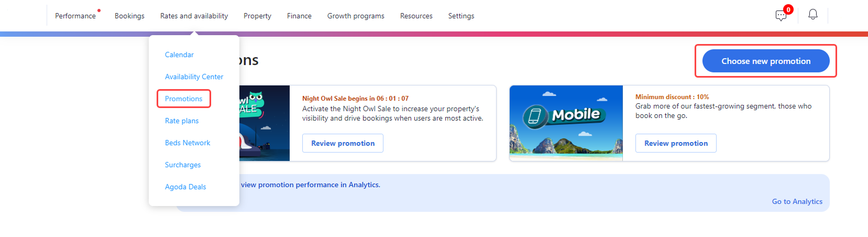Open the Bookings menu
Image resolution: width=868 pixels, height=237 pixels.
(129, 16)
